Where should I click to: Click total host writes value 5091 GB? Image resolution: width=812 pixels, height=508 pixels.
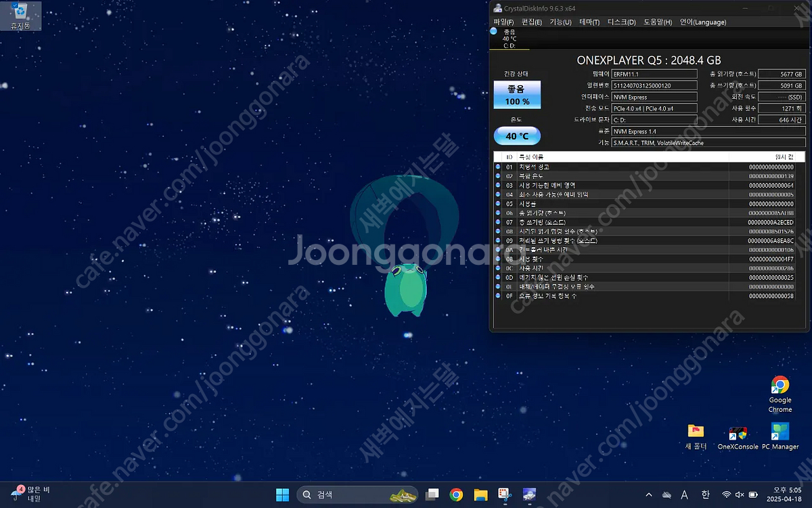(x=782, y=85)
